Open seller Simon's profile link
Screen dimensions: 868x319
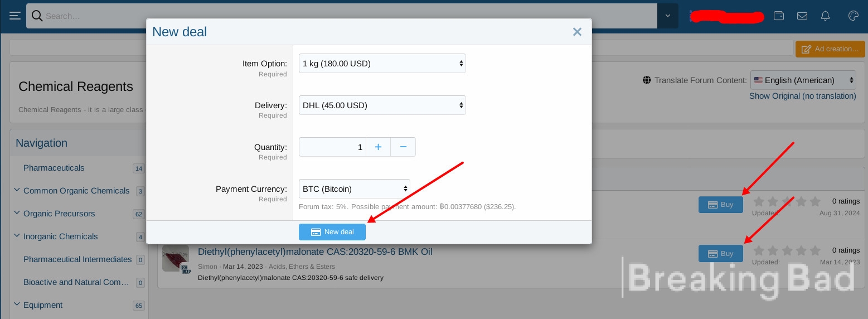[x=207, y=267]
